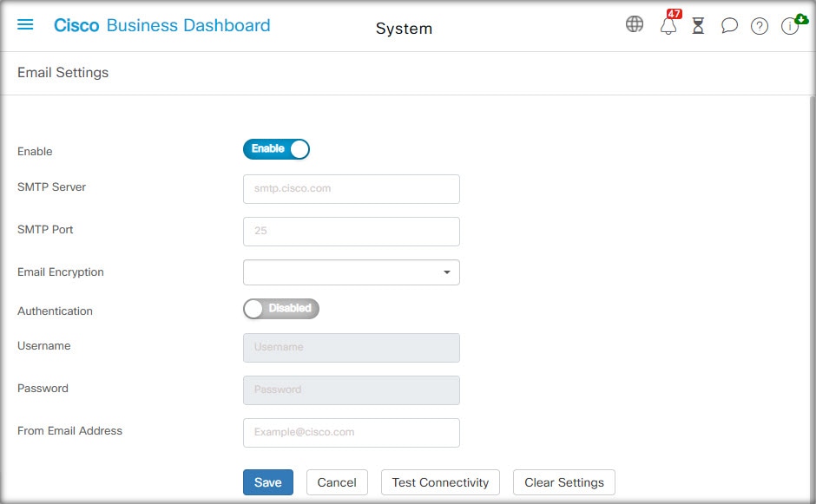Save the email settings
This screenshot has height=504, width=816.
(268, 482)
